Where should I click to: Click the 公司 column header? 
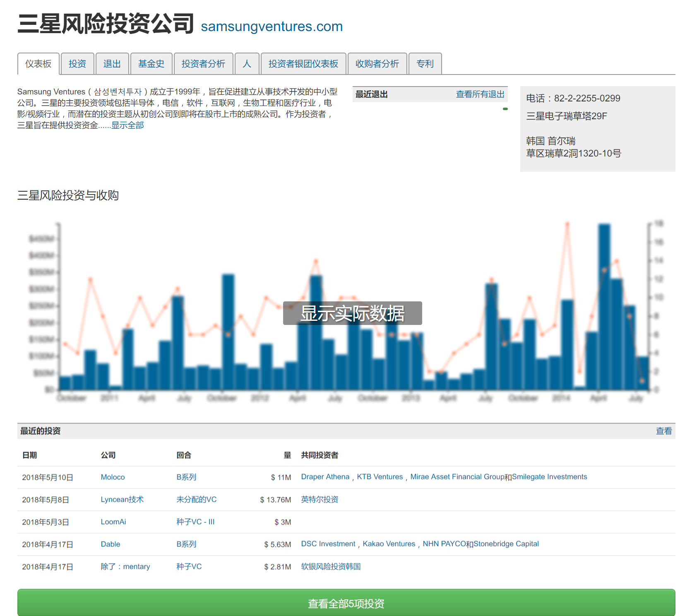click(x=108, y=455)
